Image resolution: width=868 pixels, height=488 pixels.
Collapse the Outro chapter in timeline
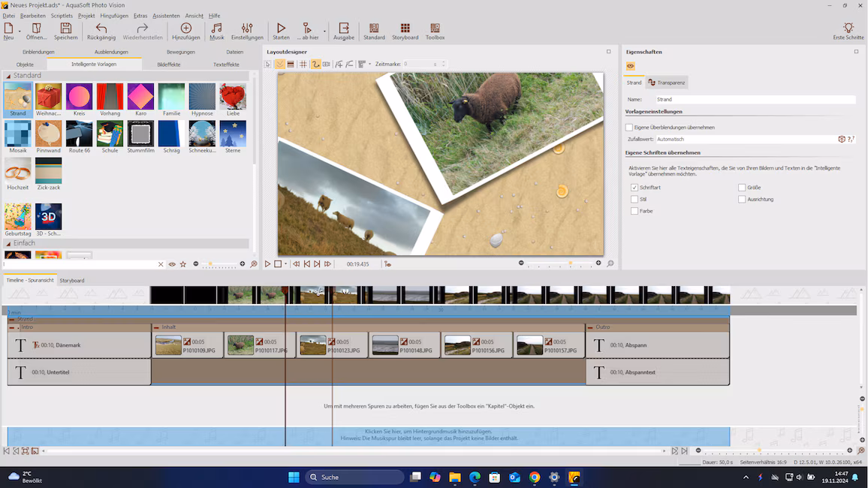tap(590, 327)
